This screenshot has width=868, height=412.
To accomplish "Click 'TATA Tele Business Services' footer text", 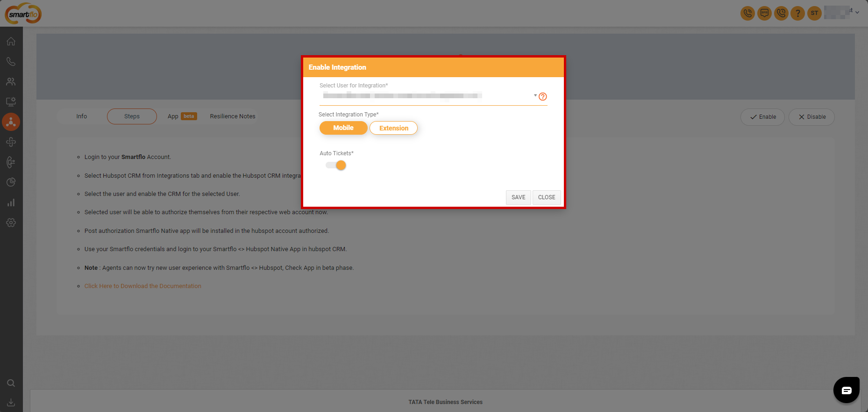I will click(445, 402).
